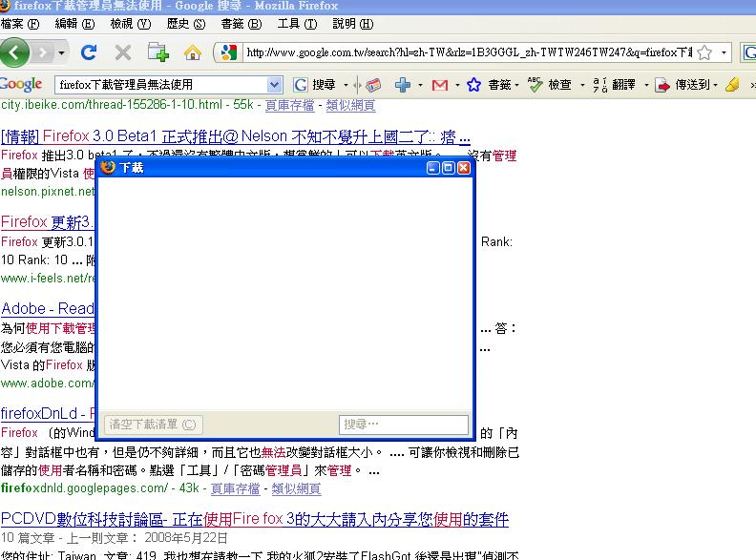Image resolution: width=756 pixels, height=560 pixels.
Task: Bookmark this page with the address bar star
Action: pyautogui.click(x=704, y=52)
